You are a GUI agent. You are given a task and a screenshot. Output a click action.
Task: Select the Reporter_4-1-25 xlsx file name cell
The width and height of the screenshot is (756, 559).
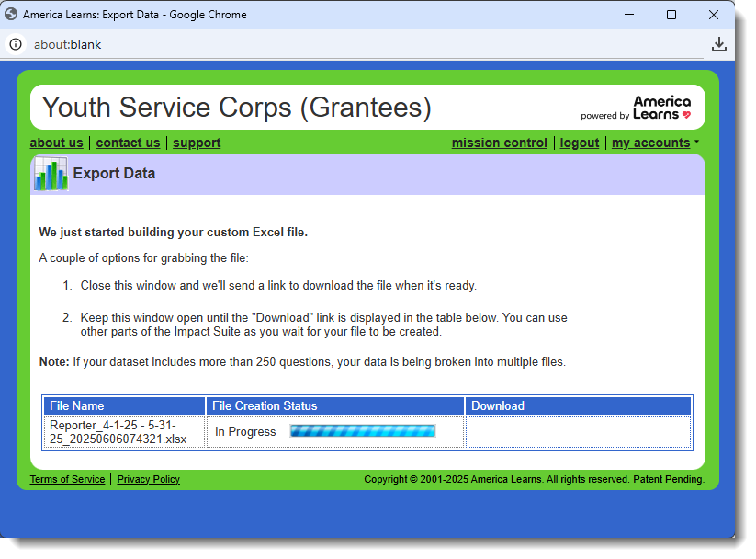click(124, 432)
